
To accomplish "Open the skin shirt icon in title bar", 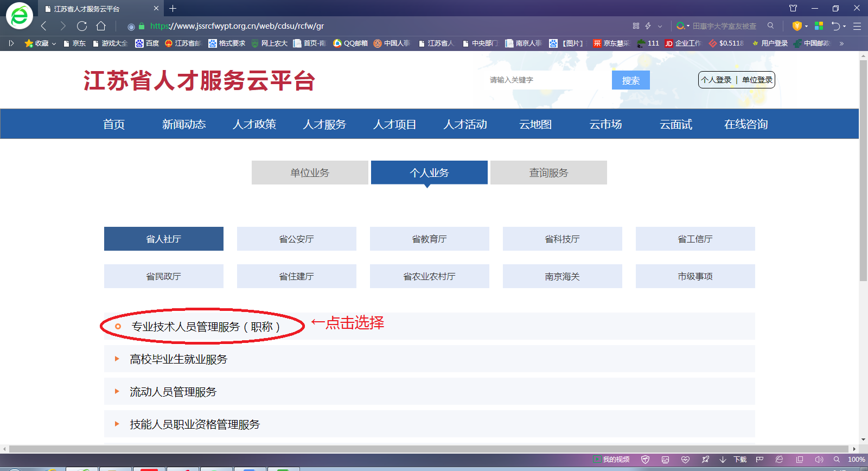I will (793, 8).
